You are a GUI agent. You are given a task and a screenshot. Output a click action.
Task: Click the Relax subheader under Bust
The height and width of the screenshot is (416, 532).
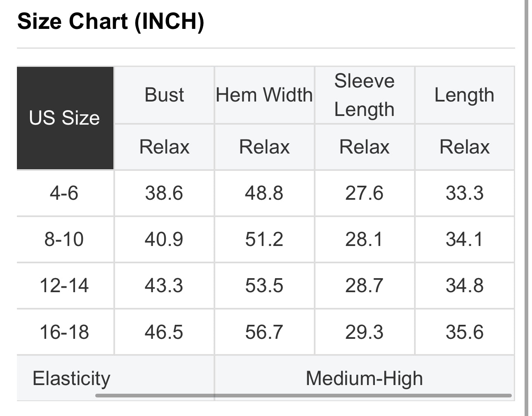[164, 147]
